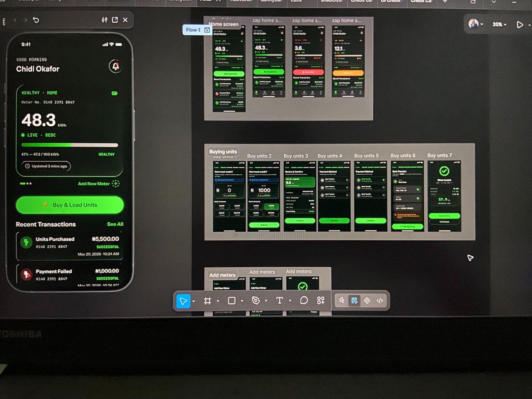Click the meter usage progress bar
This screenshot has width=532, height=399.
pos(70,145)
